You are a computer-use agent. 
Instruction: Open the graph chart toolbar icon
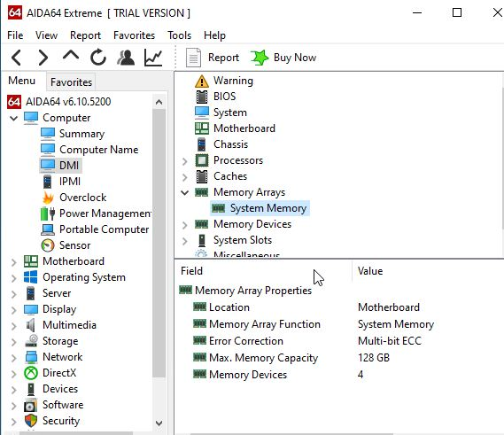(x=153, y=58)
